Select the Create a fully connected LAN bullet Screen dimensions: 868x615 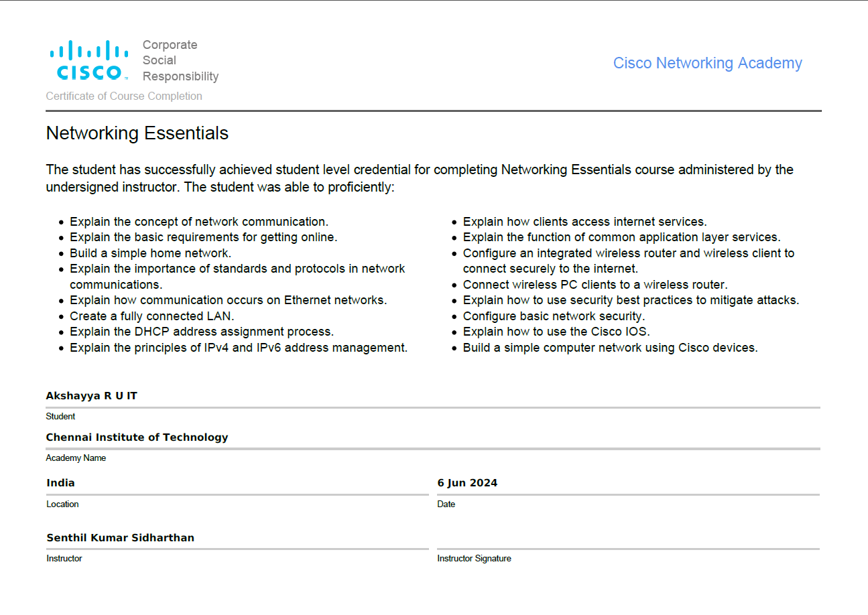pyautogui.click(x=151, y=316)
